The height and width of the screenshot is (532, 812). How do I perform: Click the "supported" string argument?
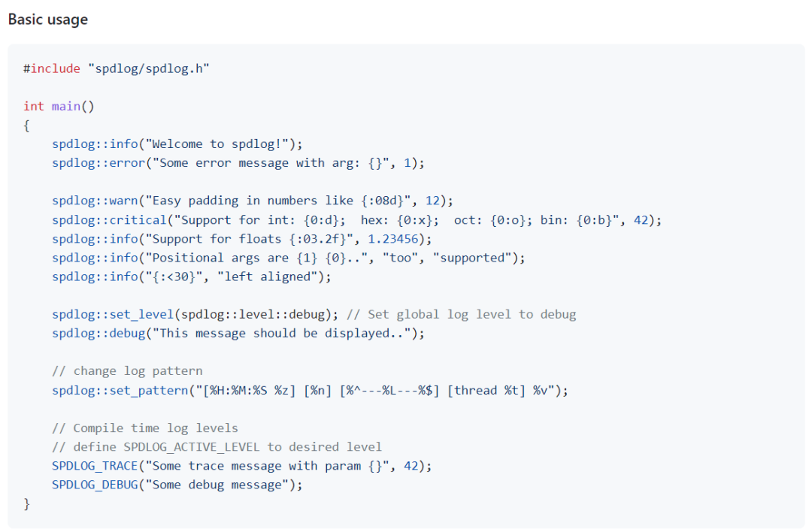click(472, 258)
